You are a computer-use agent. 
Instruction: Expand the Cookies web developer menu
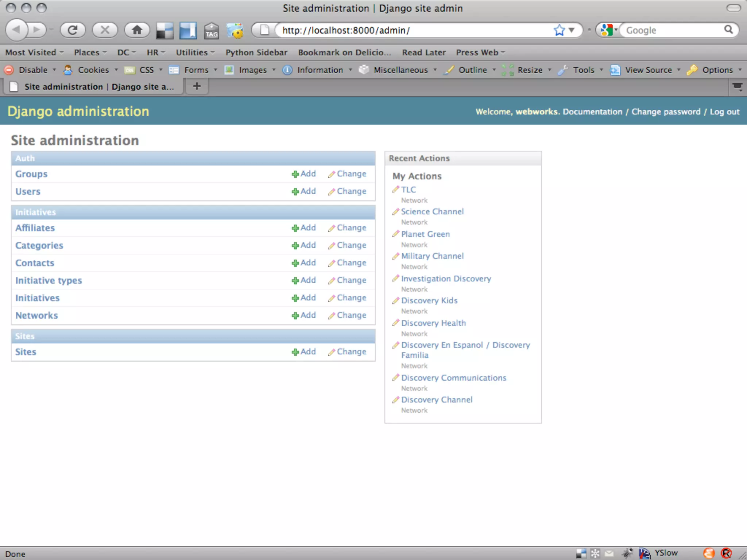[x=93, y=70]
